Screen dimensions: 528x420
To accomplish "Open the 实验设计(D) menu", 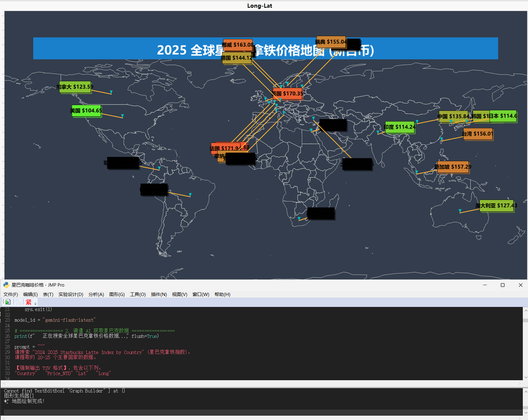I will (x=71, y=294).
